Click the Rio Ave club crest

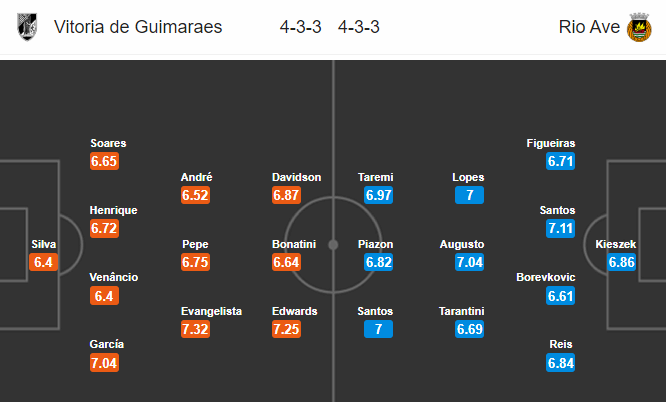point(639,27)
